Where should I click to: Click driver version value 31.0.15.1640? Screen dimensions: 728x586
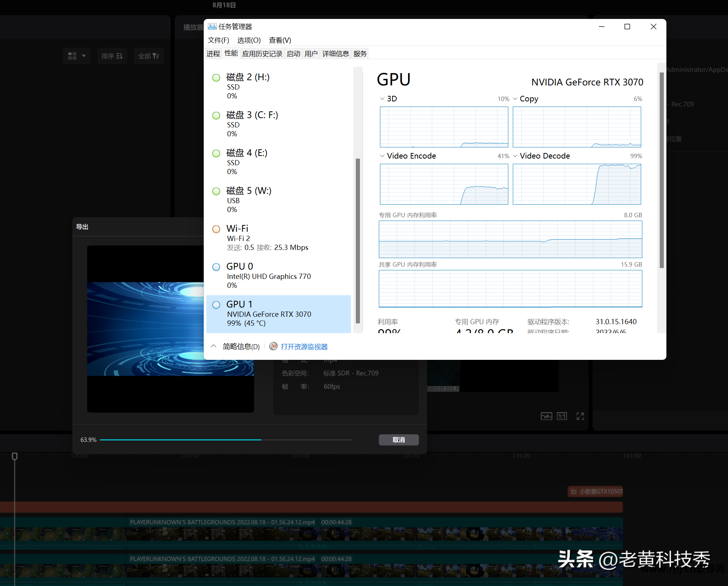[x=616, y=322]
